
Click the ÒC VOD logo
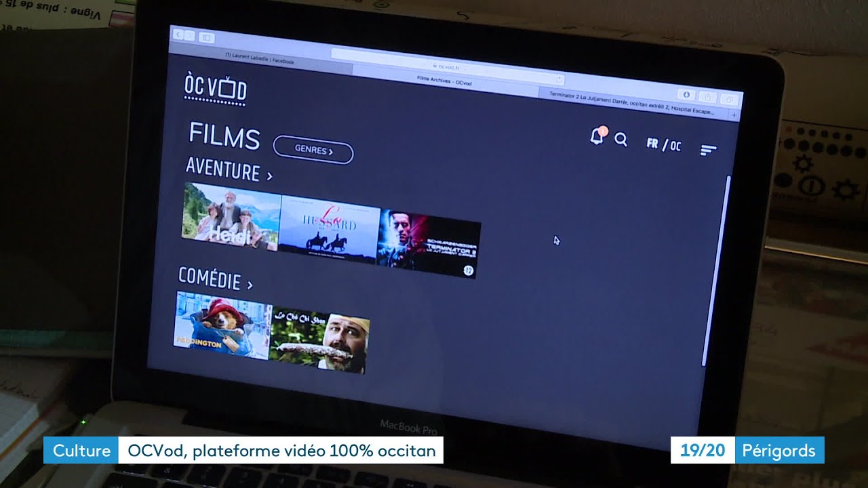click(x=215, y=89)
